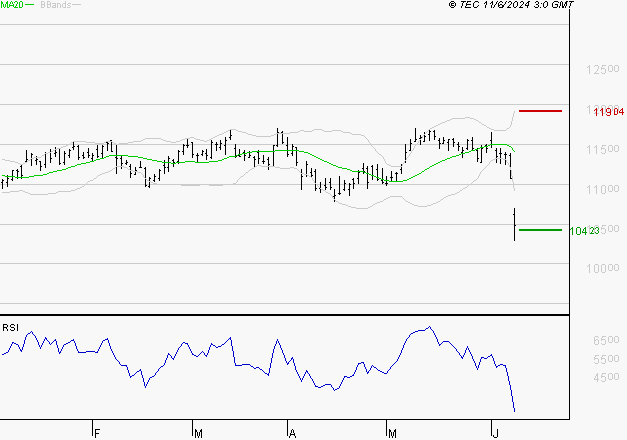The width and height of the screenshot is (627, 440).
Task: Click the F month marker on time axis
Action: point(96,433)
